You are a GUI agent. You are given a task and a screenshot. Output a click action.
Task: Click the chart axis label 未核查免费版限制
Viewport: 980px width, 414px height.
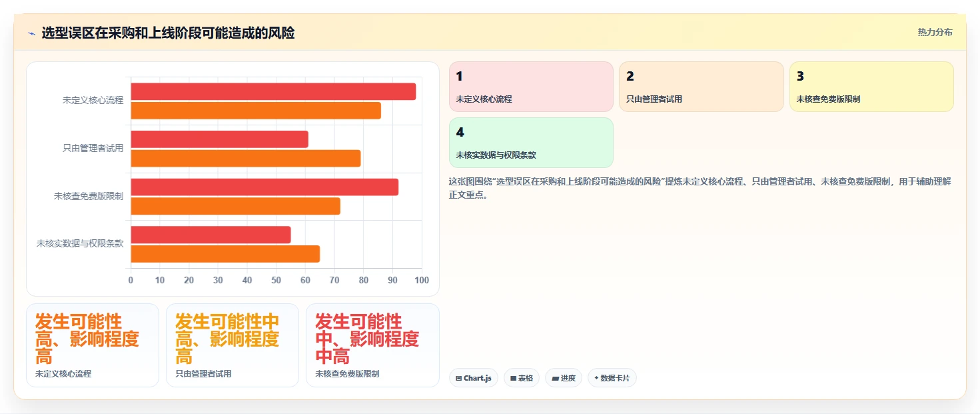89,196
